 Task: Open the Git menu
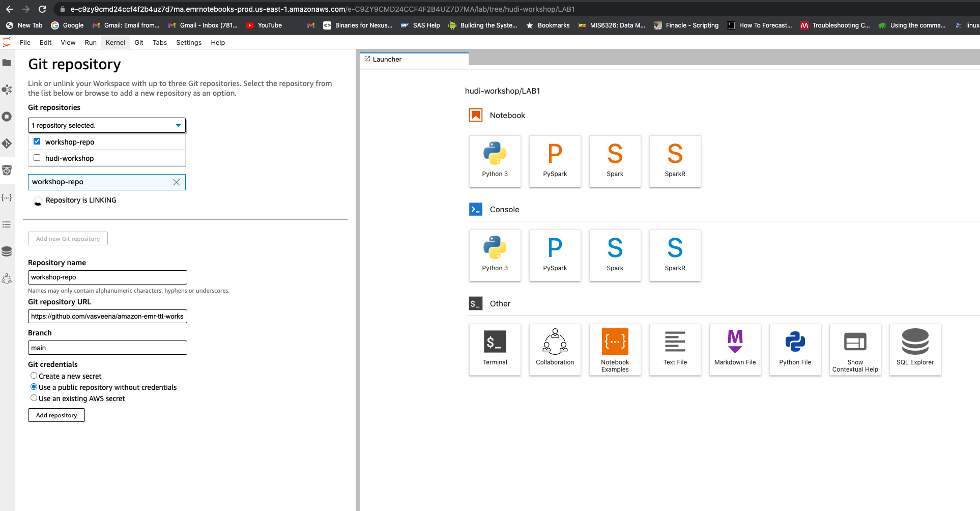139,42
